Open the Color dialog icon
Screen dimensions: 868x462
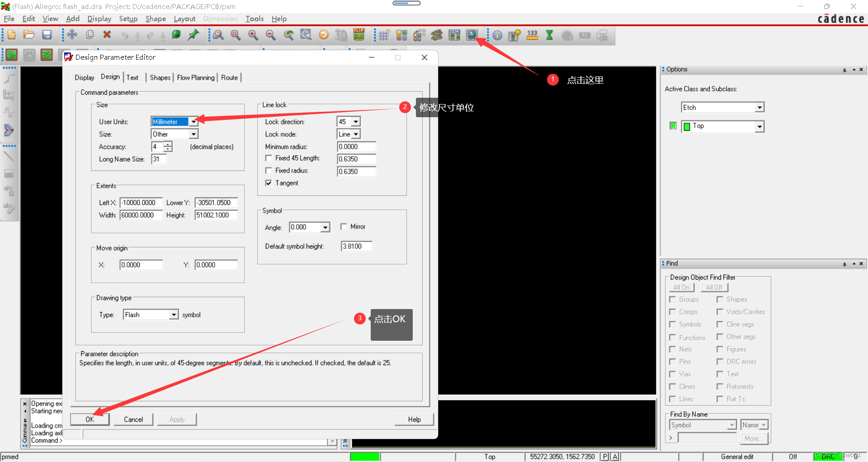click(401, 35)
